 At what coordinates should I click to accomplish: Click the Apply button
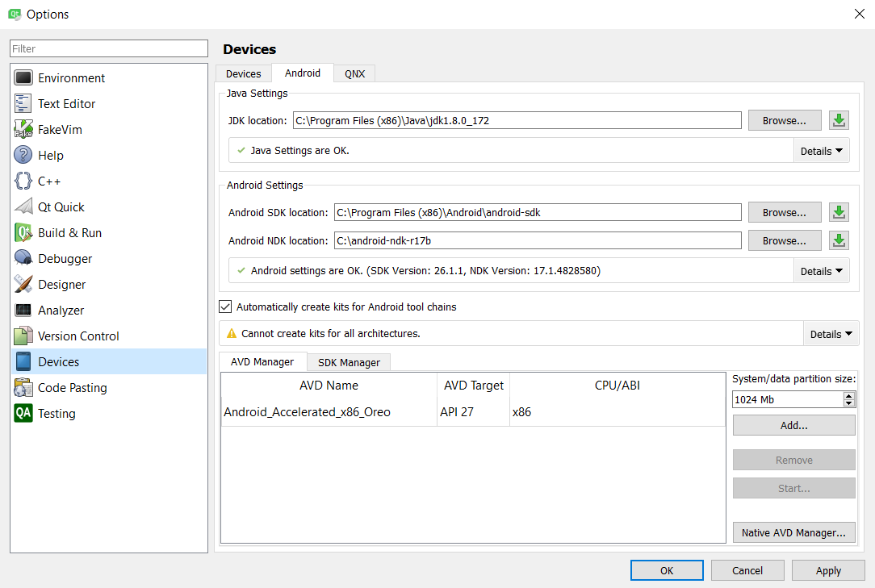point(828,571)
